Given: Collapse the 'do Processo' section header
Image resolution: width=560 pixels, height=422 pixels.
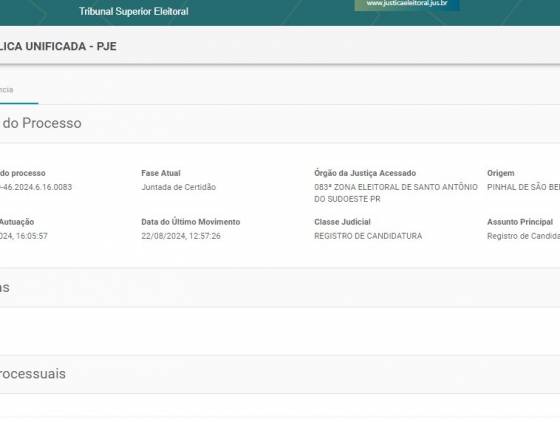Looking at the screenshot, I should (280, 124).
